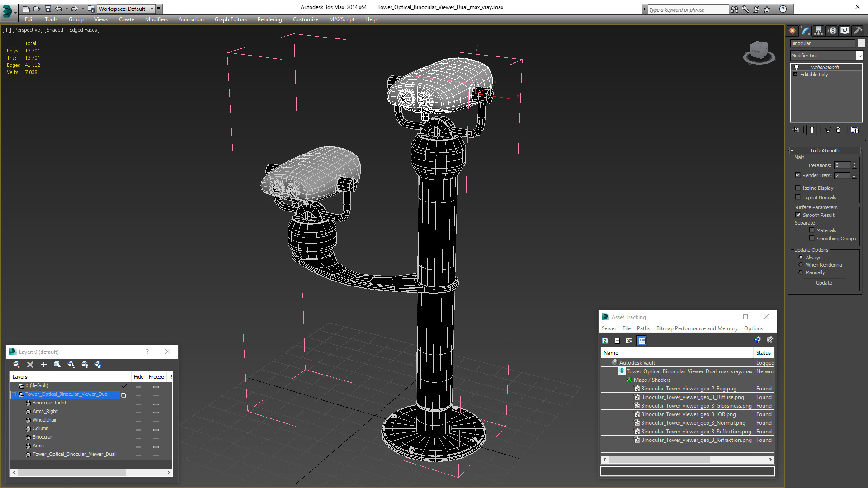Image resolution: width=868 pixels, height=488 pixels.
Task: Click the Binocular object color swatch
Action: [x=861, y=43]
